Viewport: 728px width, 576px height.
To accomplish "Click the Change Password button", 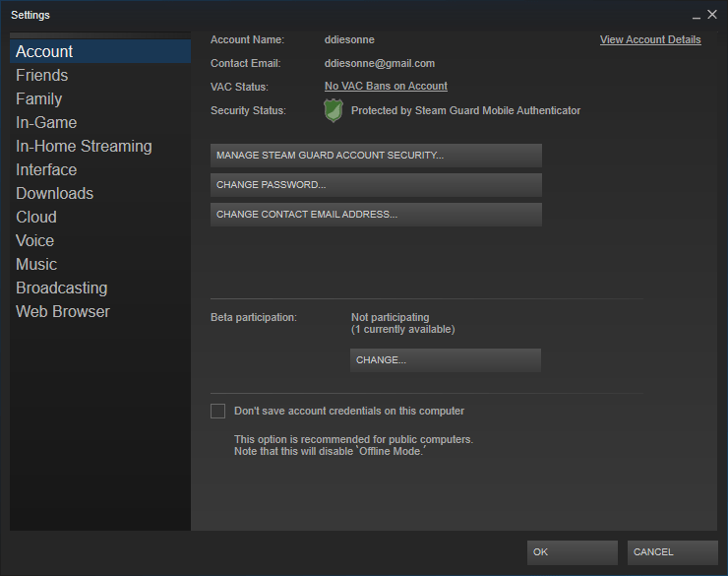I will point(376,185).
